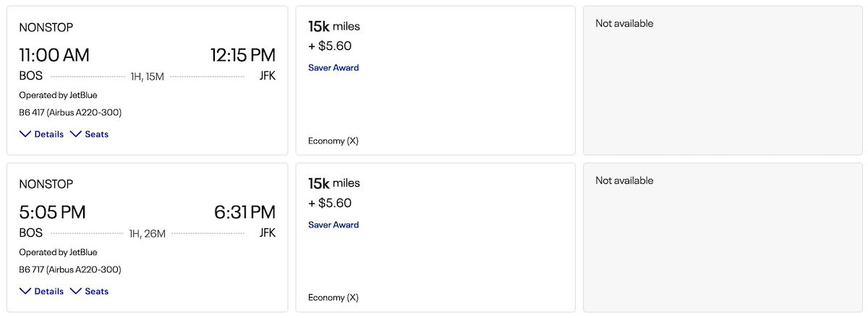
Task: Click flight number B6 717 text
Action: [x=70, y=270]
